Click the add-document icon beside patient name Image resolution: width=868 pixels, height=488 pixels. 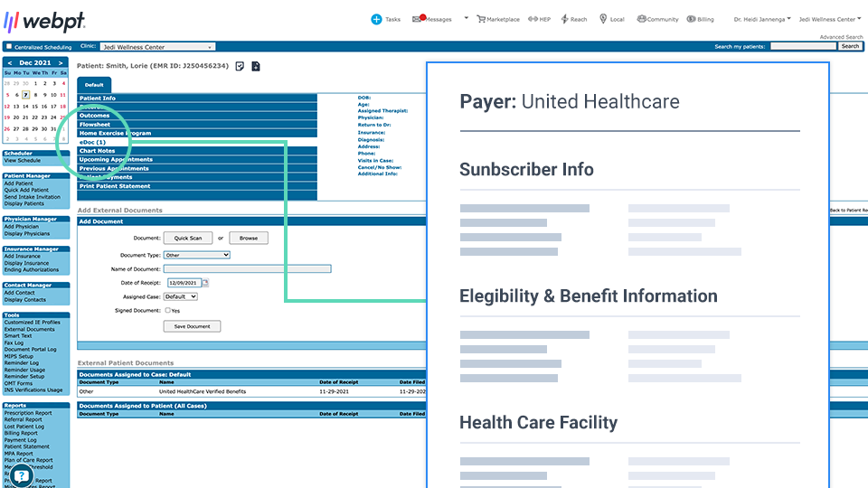[x=256, y=66]
